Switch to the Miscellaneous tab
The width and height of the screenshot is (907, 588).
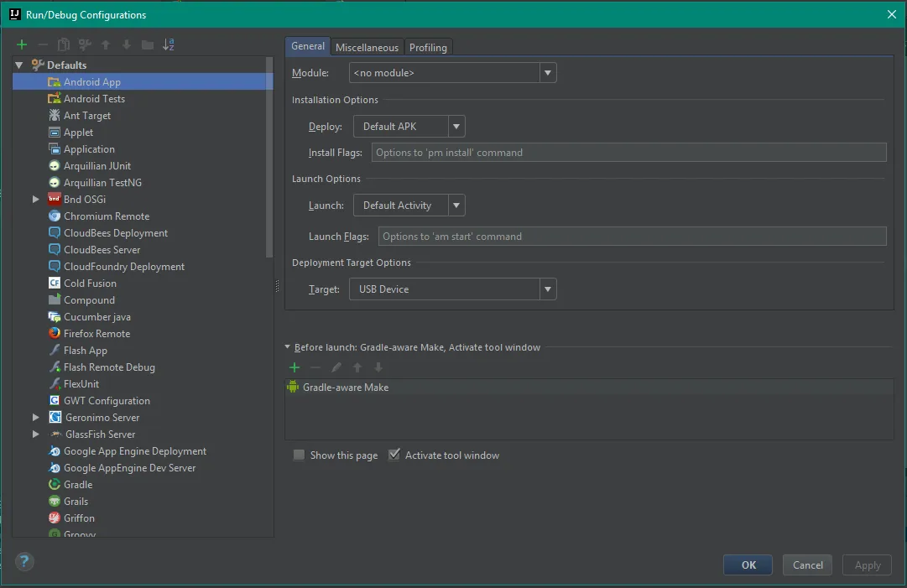pos(367,48)
